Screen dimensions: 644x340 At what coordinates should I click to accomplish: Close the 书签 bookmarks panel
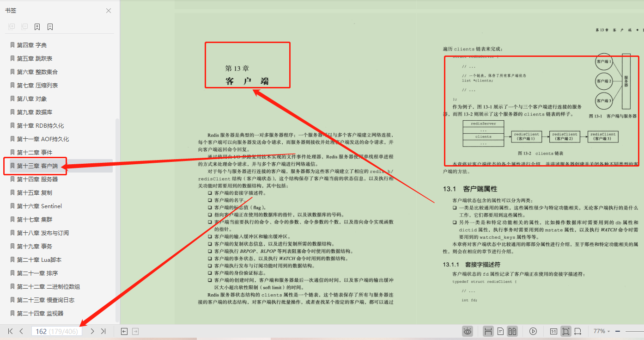coord(109,11)
